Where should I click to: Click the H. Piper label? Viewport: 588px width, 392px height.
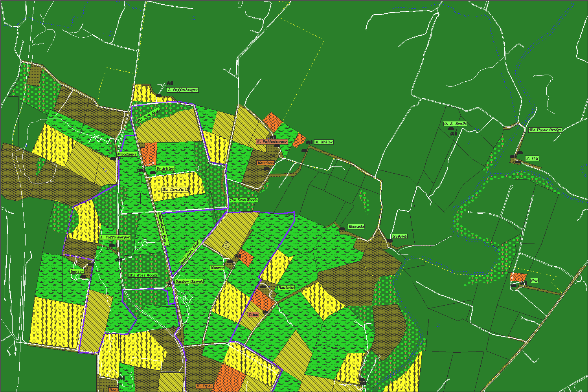[x=205, y=386]
